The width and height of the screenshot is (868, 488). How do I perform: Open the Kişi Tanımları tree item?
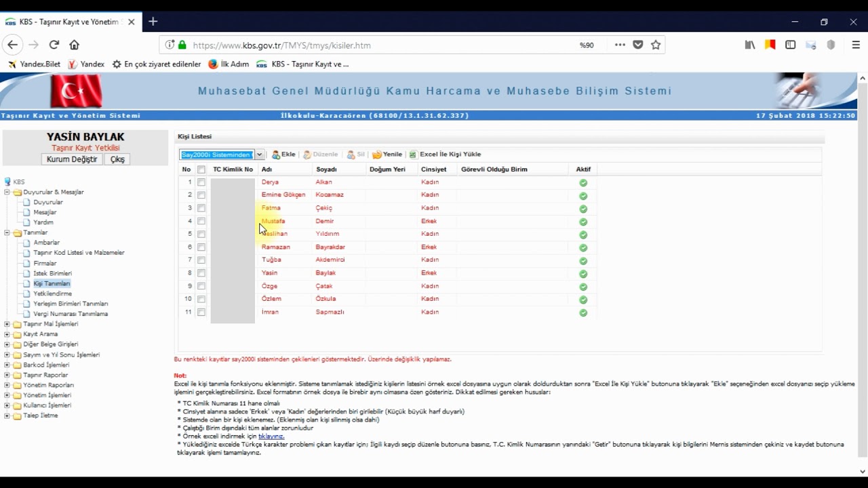tap(52, 283)
